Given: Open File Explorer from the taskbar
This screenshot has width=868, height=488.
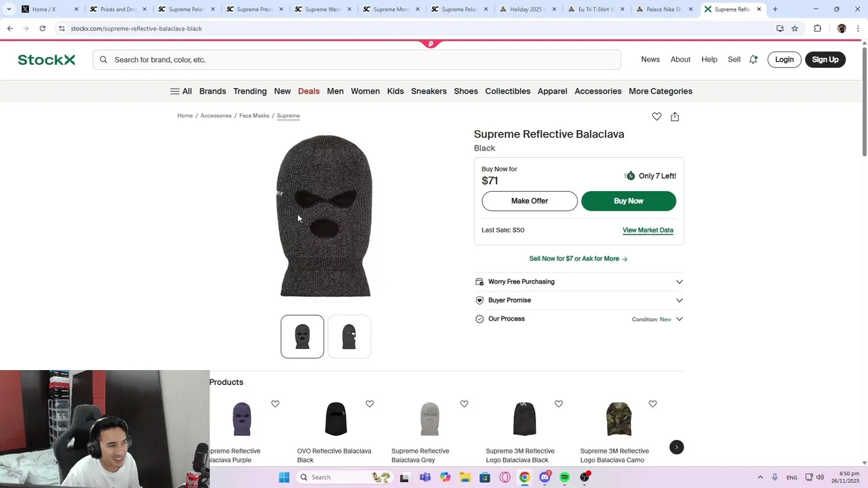Looking at the screenshot, I should point(465,477).
